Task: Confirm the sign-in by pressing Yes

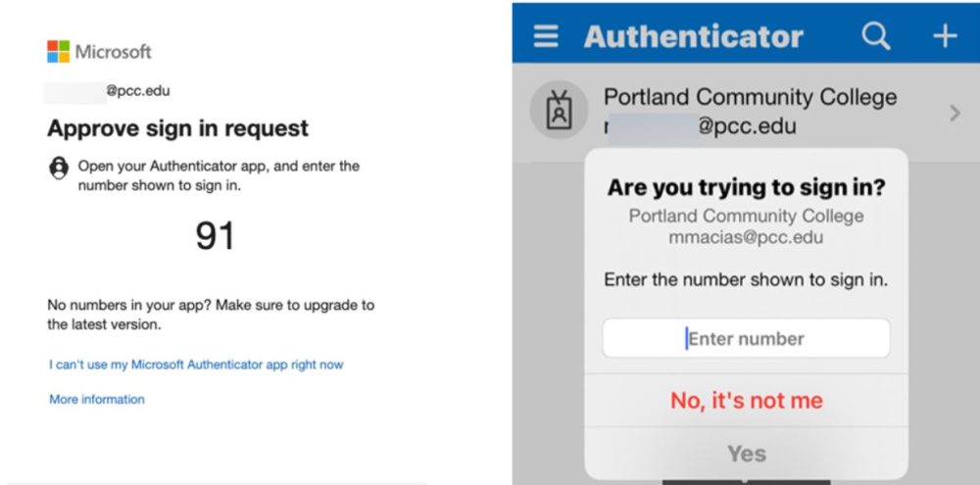Action: (x=746, y=454)
